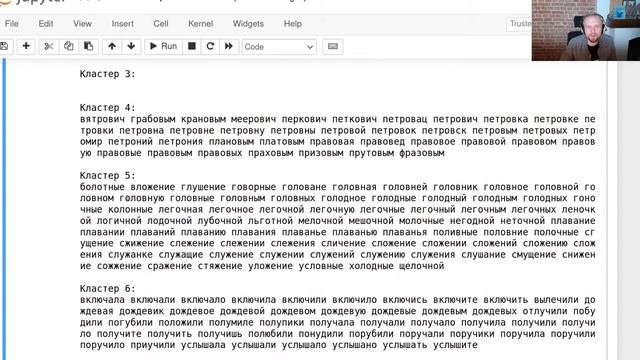
Task: Click the word 'щелочной' in cluster 5
Action: click(x=422, y=266)
